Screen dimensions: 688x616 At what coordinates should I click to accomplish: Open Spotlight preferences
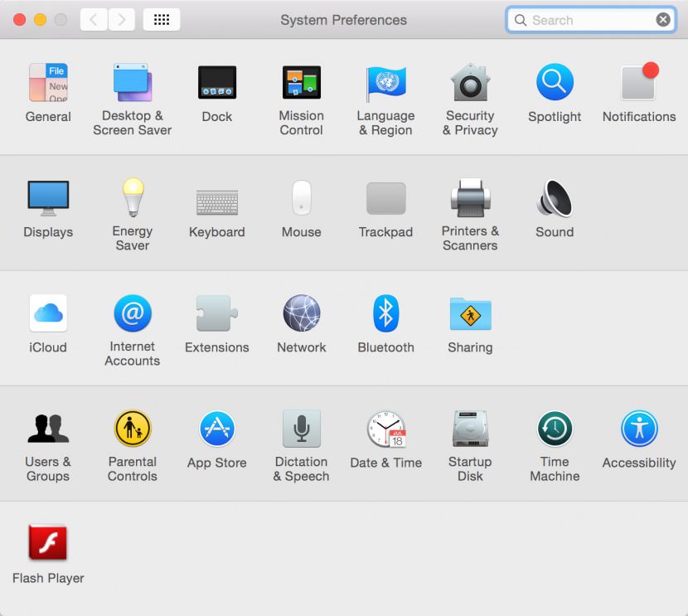(554, 82)
